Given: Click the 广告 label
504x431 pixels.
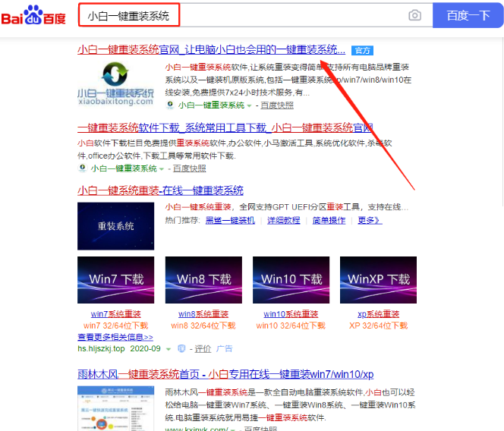Looking at the screenshot, I should tap(224, 349).
